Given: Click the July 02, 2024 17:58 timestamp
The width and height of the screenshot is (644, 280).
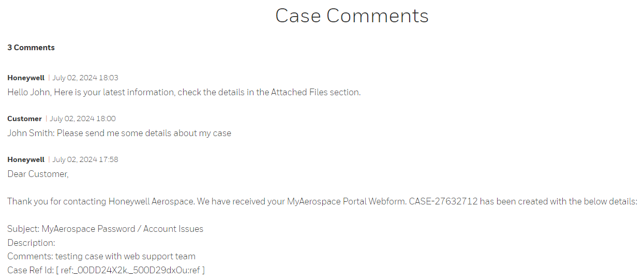Looking at the screenshot, I should pos(85,159).
